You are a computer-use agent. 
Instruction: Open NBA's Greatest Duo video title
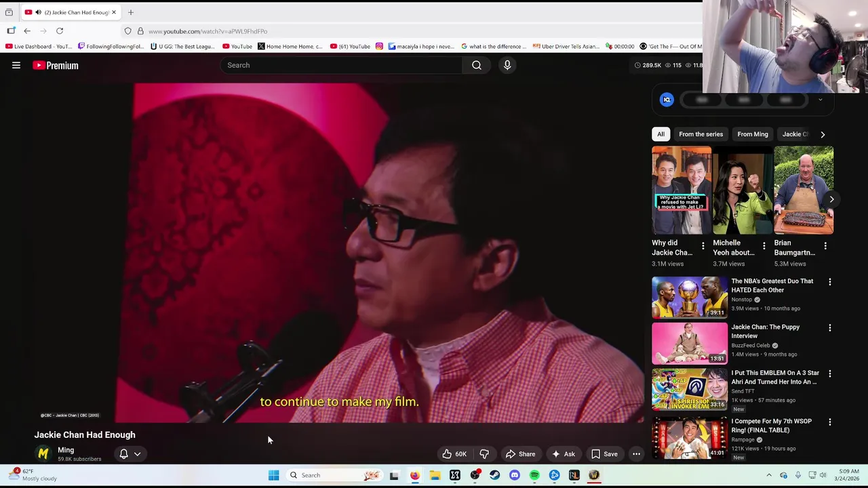tap(772, 285)
